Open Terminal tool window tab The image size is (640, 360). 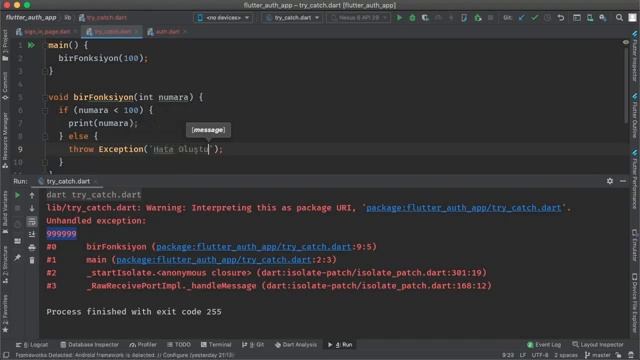tap(216, 345)
